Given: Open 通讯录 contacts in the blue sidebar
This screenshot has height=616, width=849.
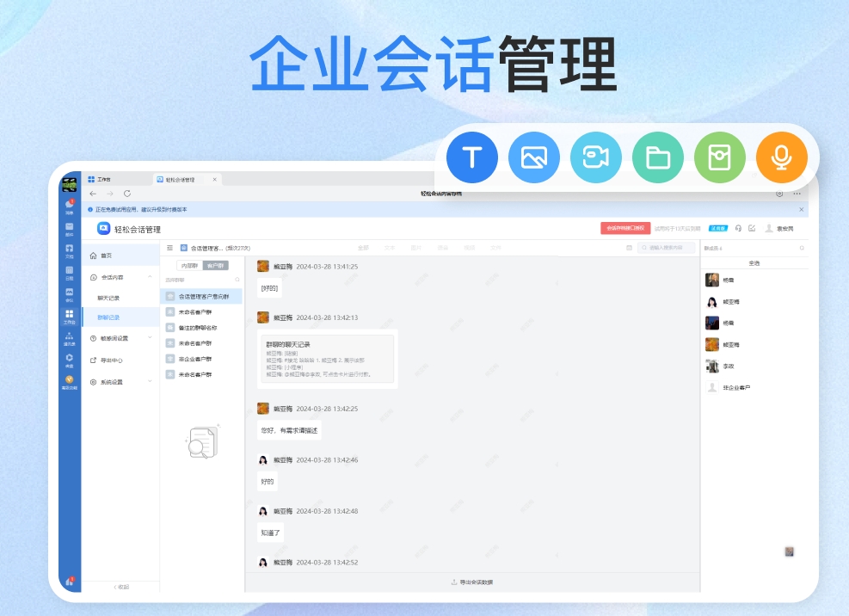Looking at the screenshot, I should [70, 339].
